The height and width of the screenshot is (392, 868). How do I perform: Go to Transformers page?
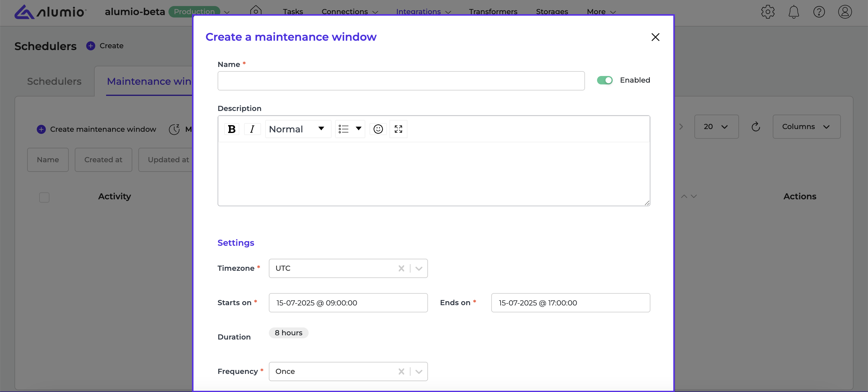(x=493, y=11)
